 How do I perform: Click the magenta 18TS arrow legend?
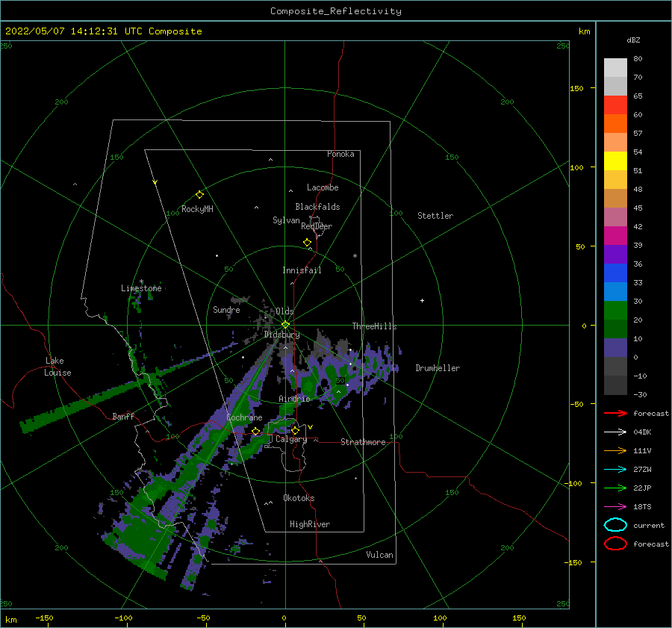pyautogui.click(x=615, y=507)
